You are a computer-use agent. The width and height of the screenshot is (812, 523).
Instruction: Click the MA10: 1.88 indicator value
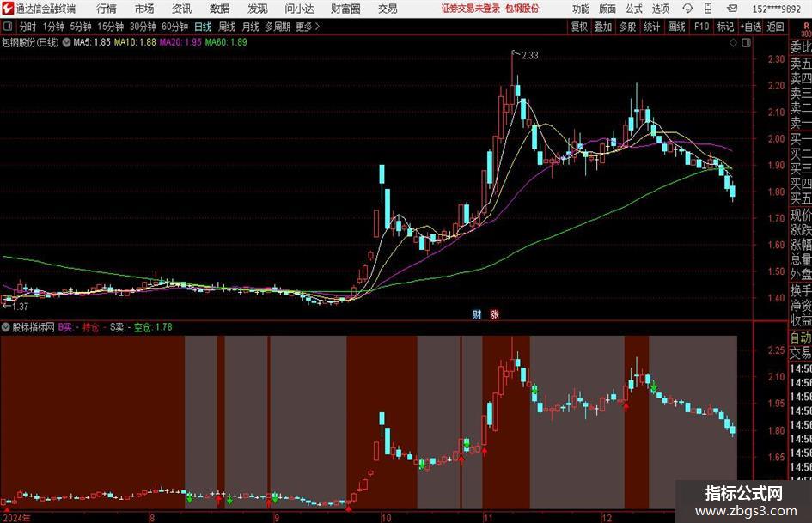[x=135, y=42]
